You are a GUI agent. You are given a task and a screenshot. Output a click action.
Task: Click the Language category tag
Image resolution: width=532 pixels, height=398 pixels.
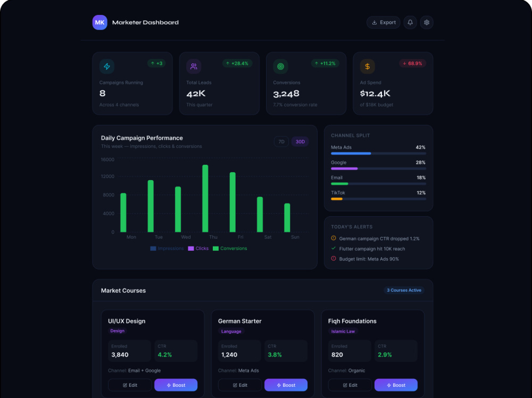231,331
